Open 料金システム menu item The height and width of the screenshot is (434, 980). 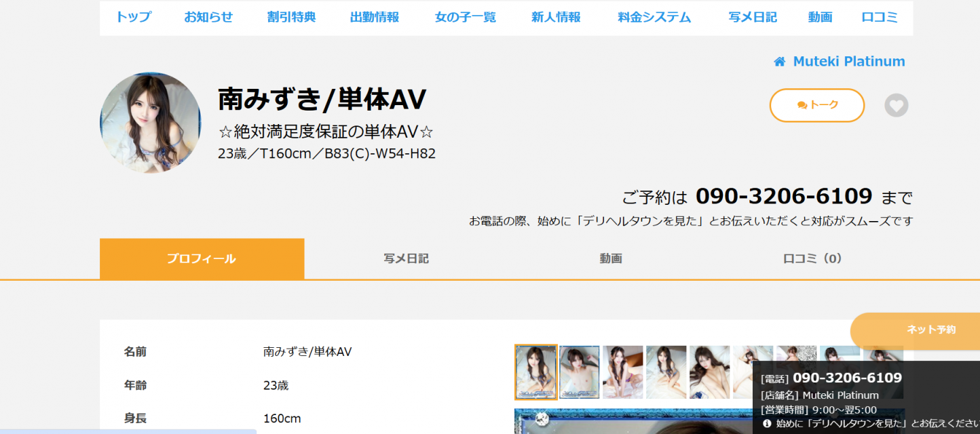pos(654,18)
